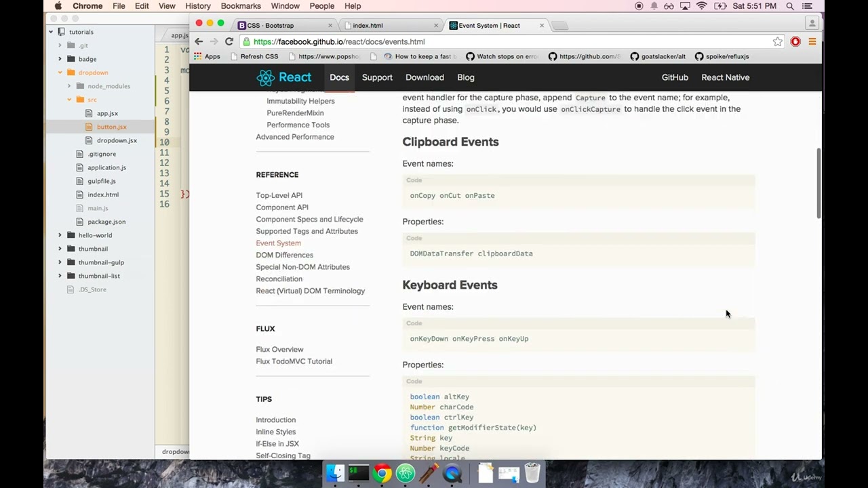Open Finder from the Dock
Screen dimensions: 868x488
[x=335, y=473]
